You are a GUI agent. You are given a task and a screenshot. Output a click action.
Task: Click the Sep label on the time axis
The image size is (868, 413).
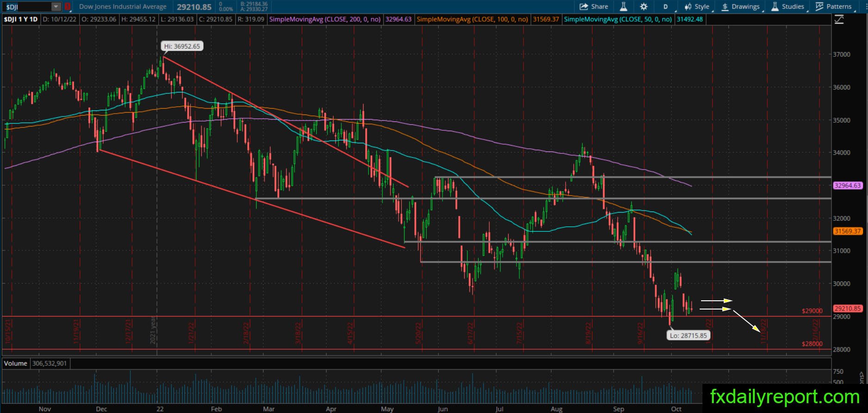coord(619,409)
